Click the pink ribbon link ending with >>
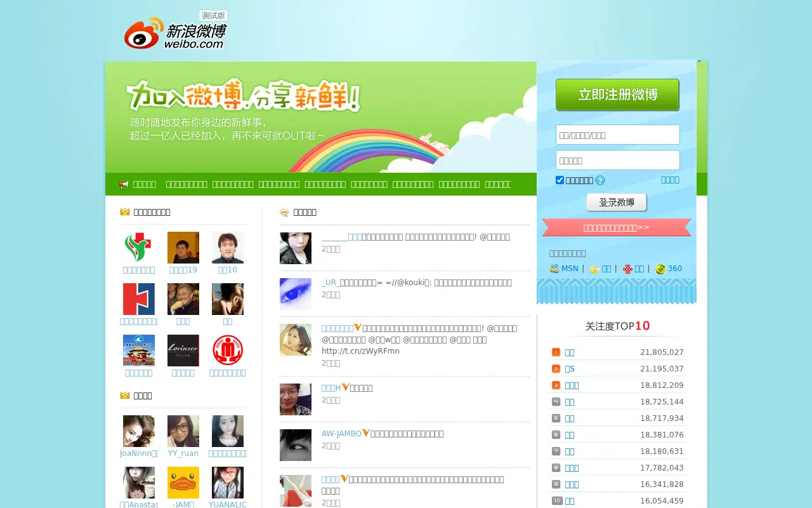Screen dimensions: 812x508 pos(616,227)
